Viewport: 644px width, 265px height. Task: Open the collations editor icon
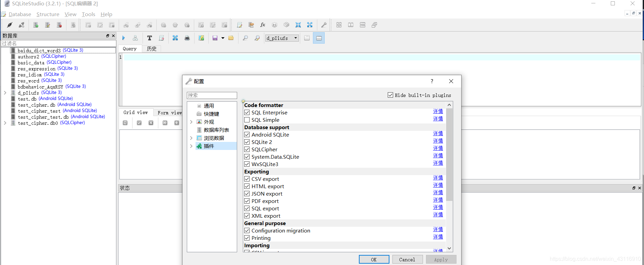tap(275, 25)
